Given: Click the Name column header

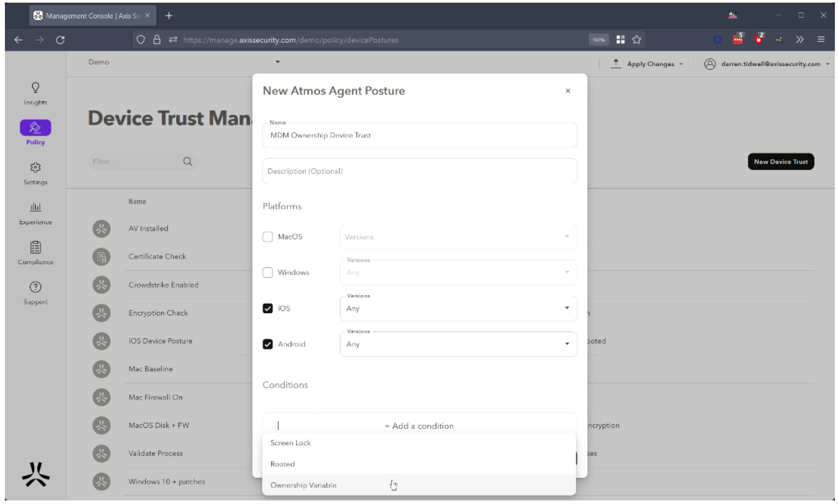Looking at the screenshot, I should point(137,202).
